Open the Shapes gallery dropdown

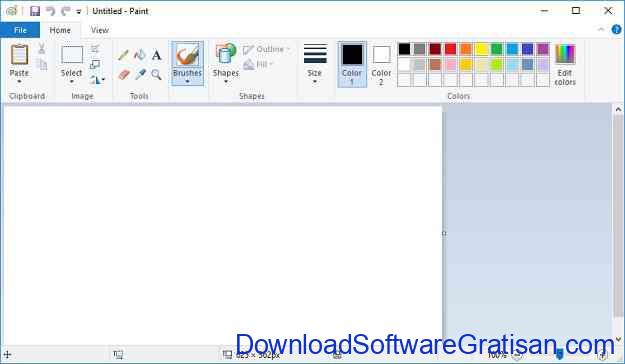(x=226, y=63)
